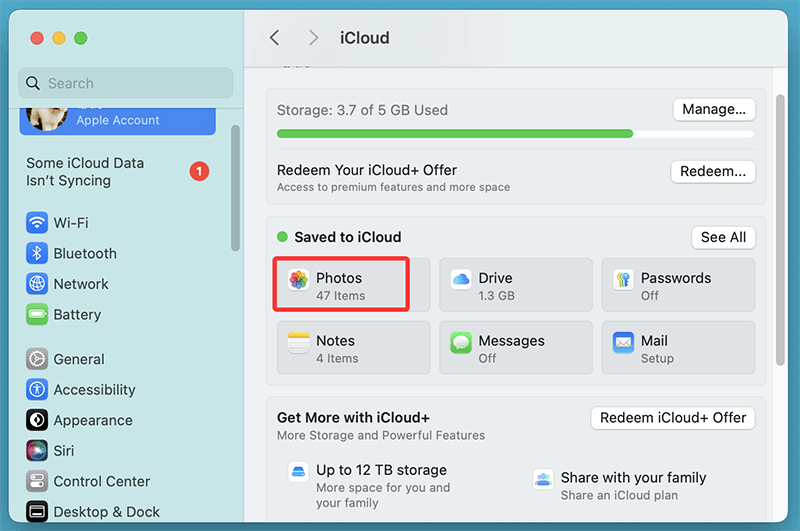This screenshot has height=531, width=800.
Task: Click the 'Share an iCloud plan' text
Action: [619, 495]
